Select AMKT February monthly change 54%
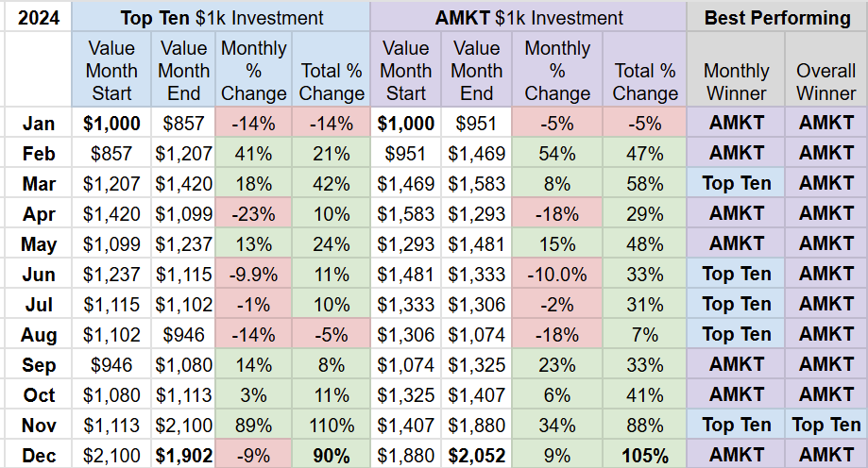Image resolution: width=868 pixels, height=468 pixels. point(557,154)
